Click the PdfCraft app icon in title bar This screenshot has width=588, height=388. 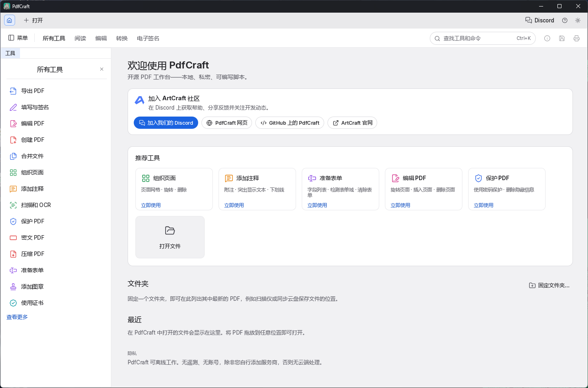(x=7, y=6)
